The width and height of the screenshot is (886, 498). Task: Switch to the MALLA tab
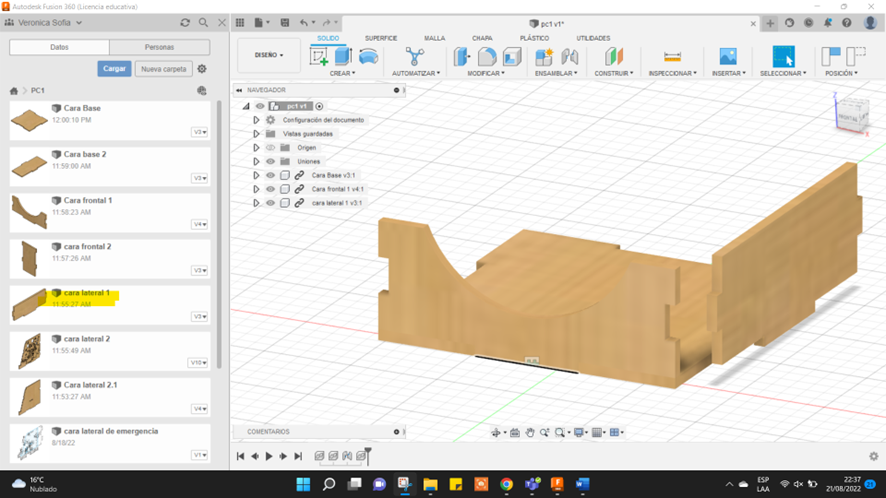point(435,38)
